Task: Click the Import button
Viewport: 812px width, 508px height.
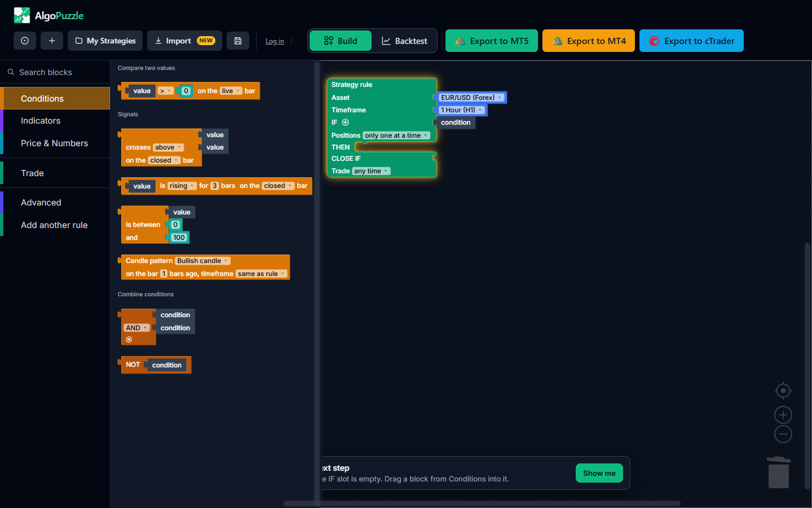Action: (x=184, y=41)
